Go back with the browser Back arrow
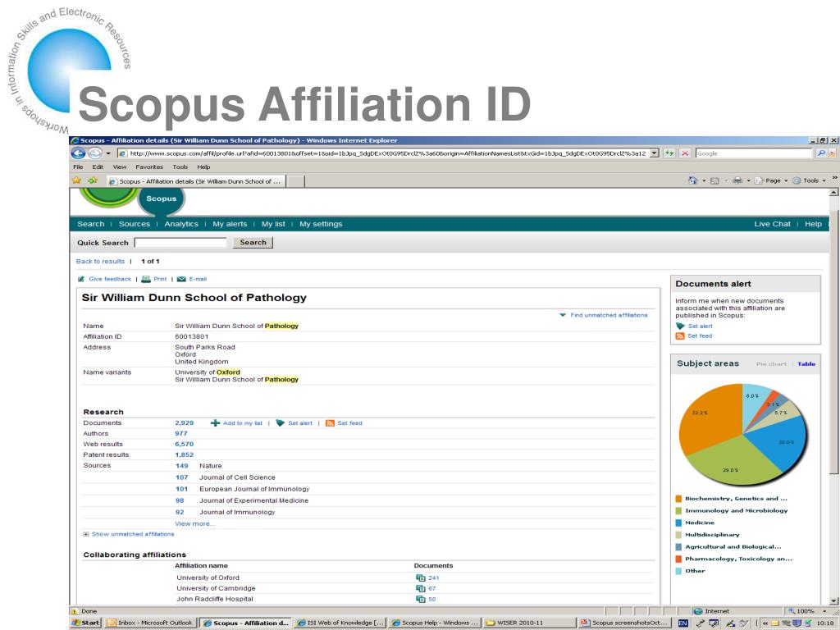840x630 pixels. pos(78,153)
